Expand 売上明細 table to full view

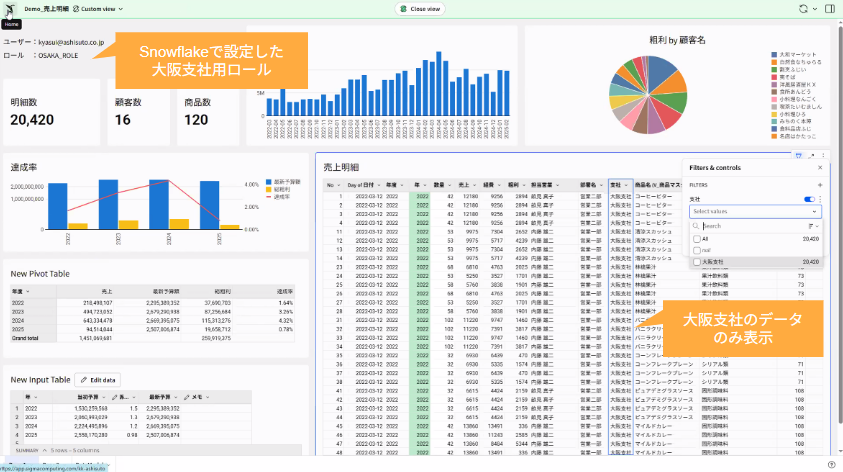[x=810, y=155]
